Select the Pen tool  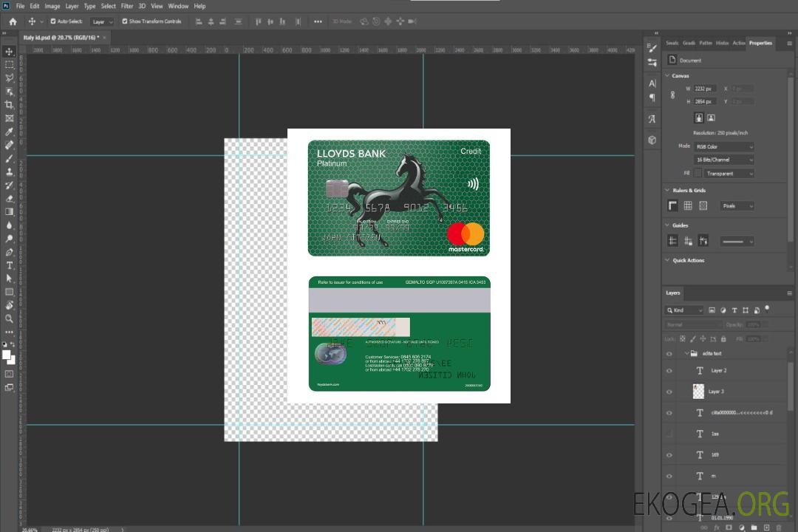click(9, 252)
